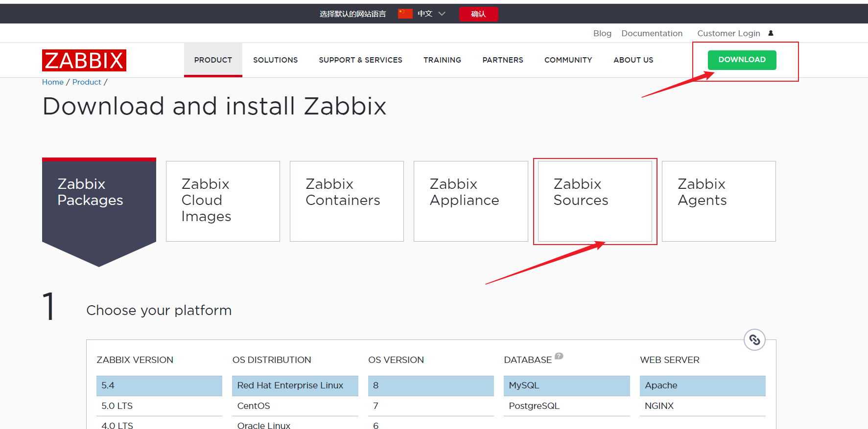Select the Zabbix Containers tab
Screen dimensions: 868x429
pos(347,201)
